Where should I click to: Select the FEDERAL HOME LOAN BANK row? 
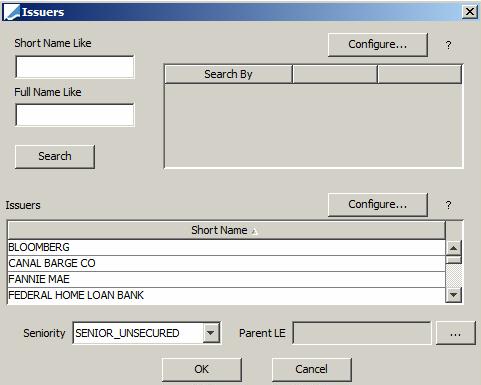click(226, 295)
